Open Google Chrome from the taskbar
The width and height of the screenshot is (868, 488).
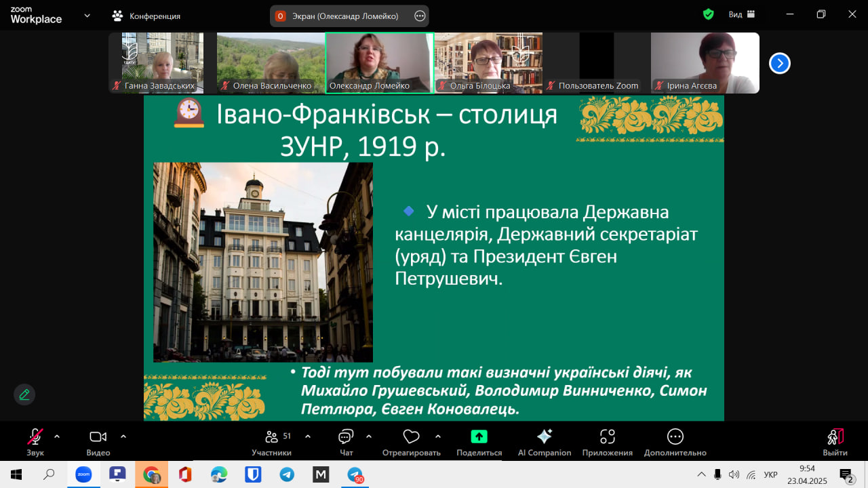pyautogui.click(x=151, y=474)
